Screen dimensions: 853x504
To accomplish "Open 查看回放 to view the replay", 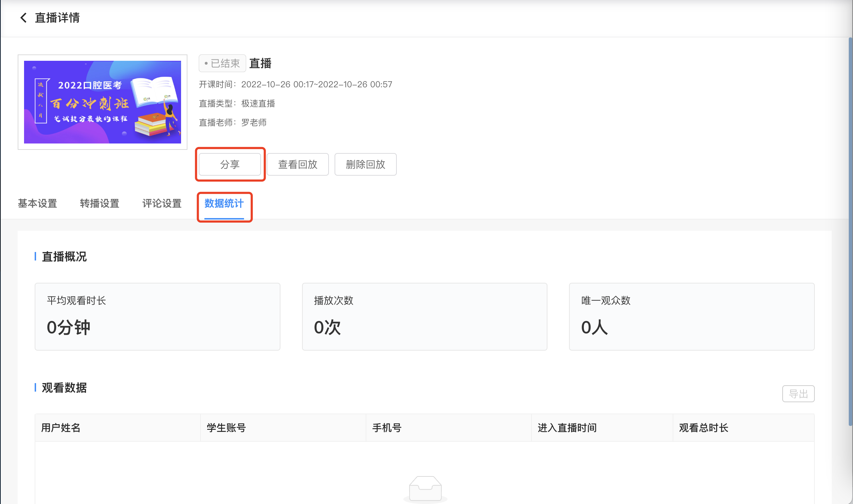I will coord(298,164).
